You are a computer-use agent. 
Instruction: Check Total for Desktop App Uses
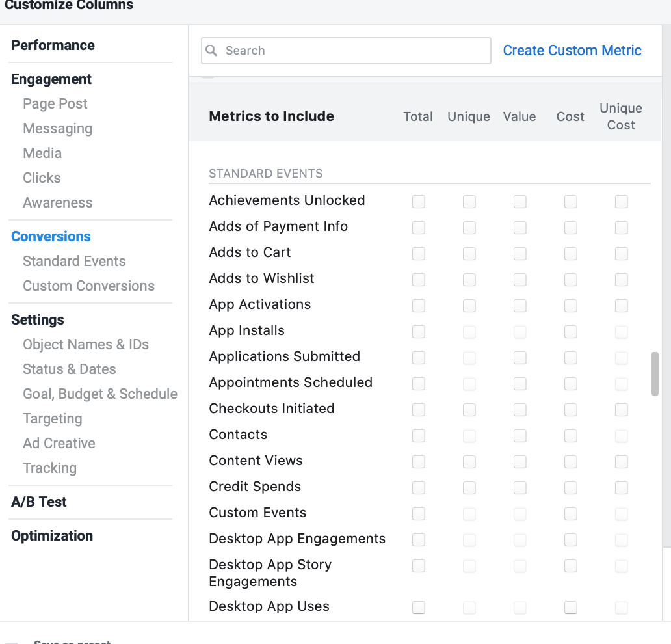(418, 608)
